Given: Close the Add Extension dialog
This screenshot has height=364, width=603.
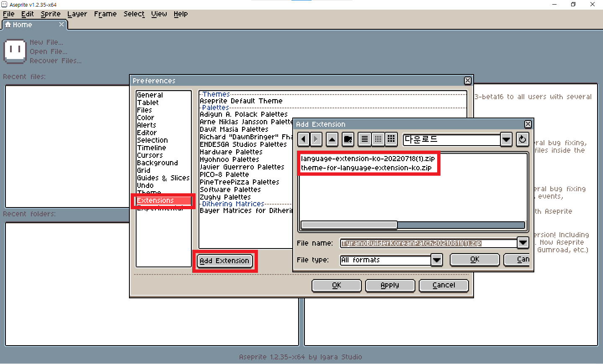Looking at the screenshot, I should (x=528, y=124).
